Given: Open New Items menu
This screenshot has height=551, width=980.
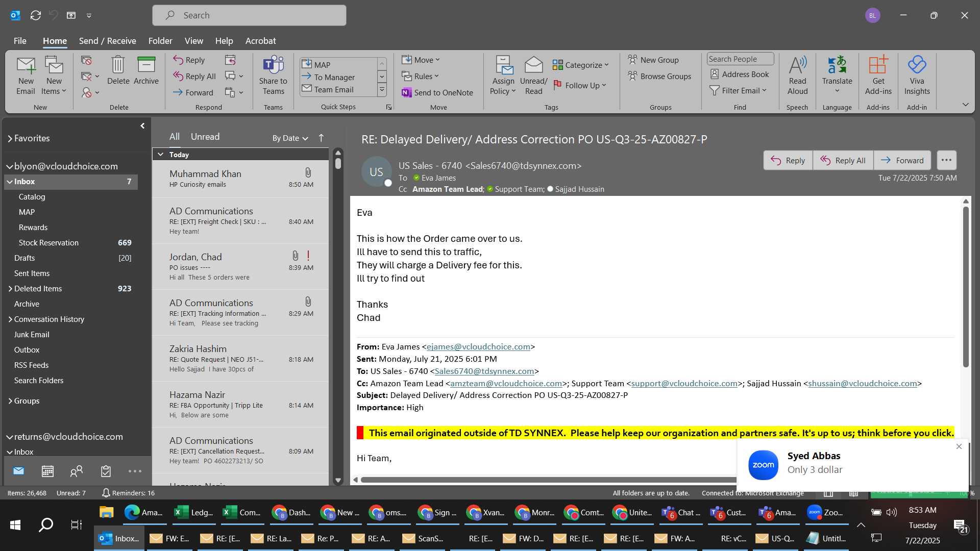Looking at the screenshot, I should point(54,76).
